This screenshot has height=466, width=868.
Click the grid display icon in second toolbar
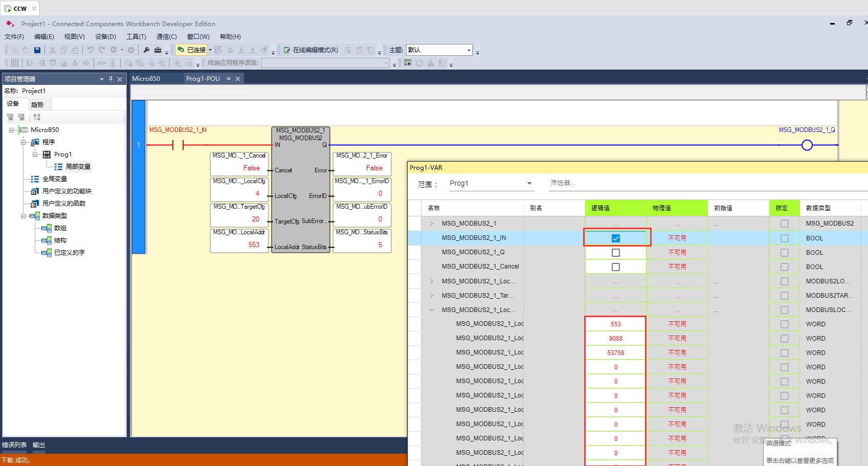pyautogui.click(x=15, y=63)
